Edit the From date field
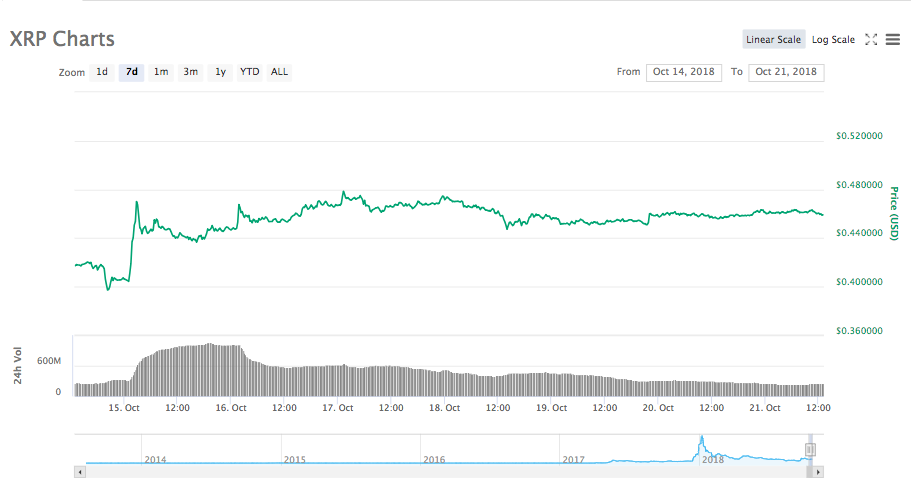The height and width of the screenshot is (489, 914). click(684, 72)
